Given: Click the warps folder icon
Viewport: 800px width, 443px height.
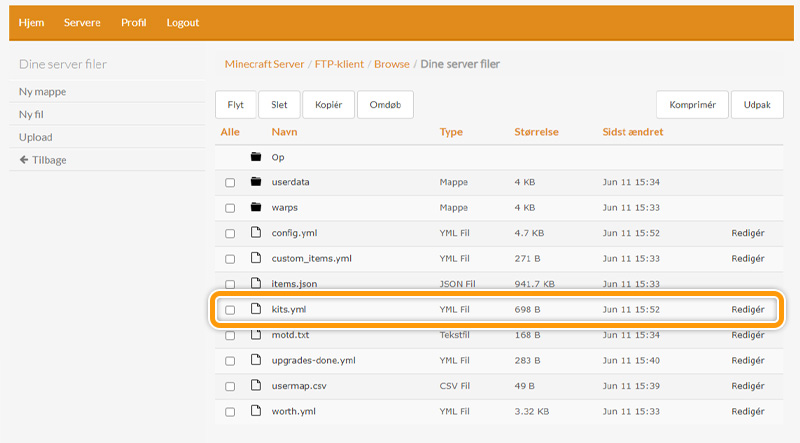Looking at the screenshot, I should pos(256,207).
